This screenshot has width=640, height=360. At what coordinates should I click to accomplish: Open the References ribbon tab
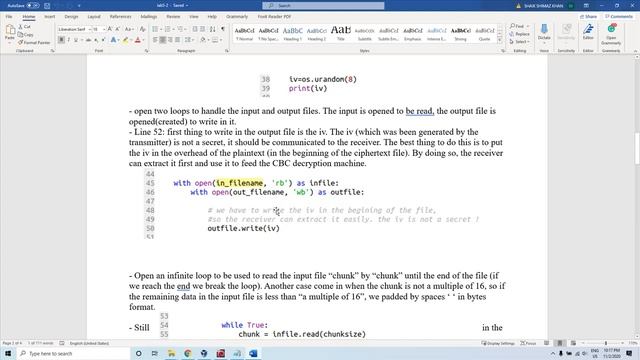(x=120, y=17)
